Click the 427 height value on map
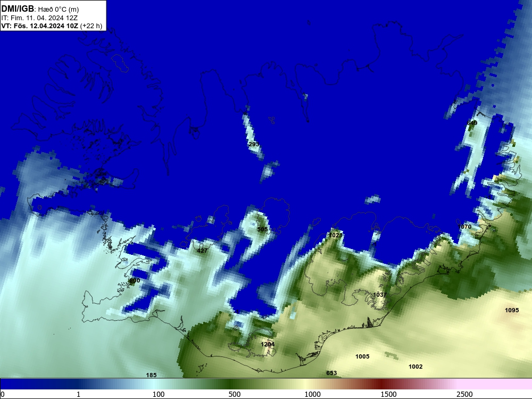This screenshot has height=399, width=532. pyautogui.click(x=202, y=251)
